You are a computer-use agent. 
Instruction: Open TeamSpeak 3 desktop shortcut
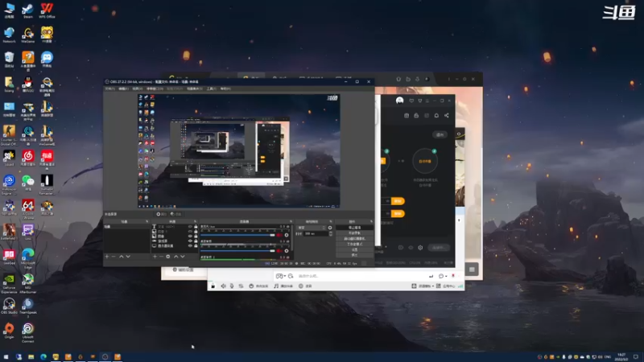point(28,308)
